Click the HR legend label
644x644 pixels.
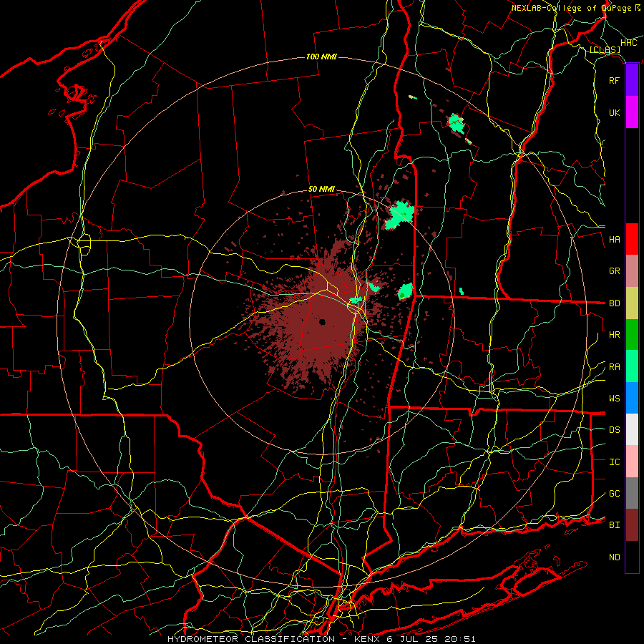(x=614, y=335)
